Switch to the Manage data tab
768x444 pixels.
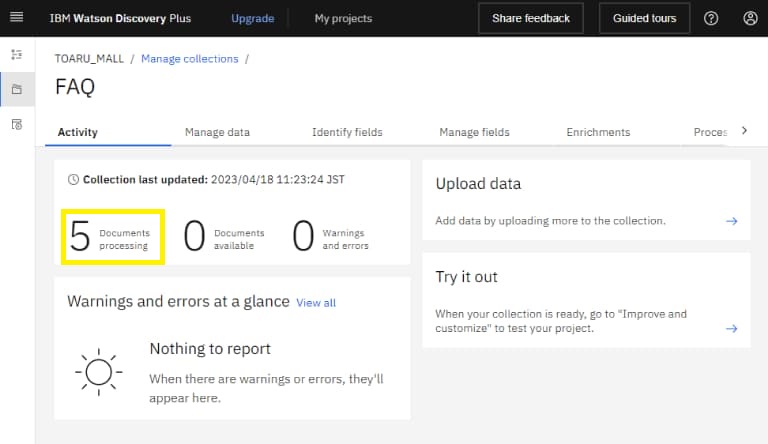click(217, 132)
